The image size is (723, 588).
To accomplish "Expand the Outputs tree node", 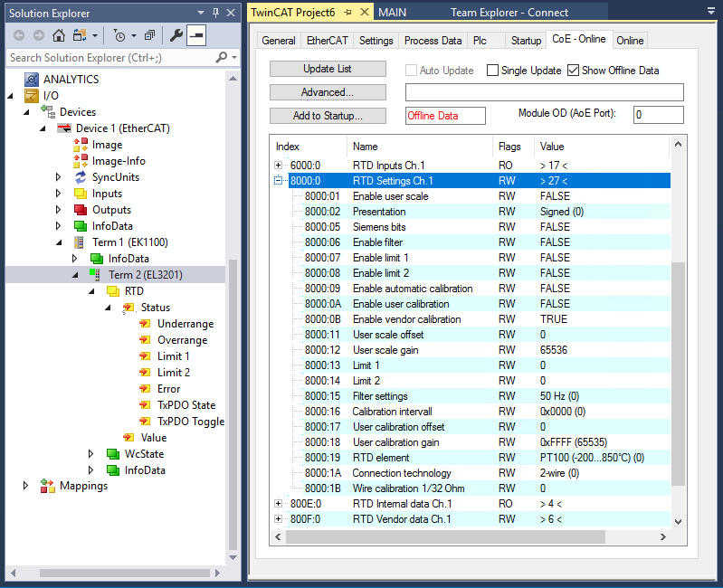I will click(x=58, y=210).
